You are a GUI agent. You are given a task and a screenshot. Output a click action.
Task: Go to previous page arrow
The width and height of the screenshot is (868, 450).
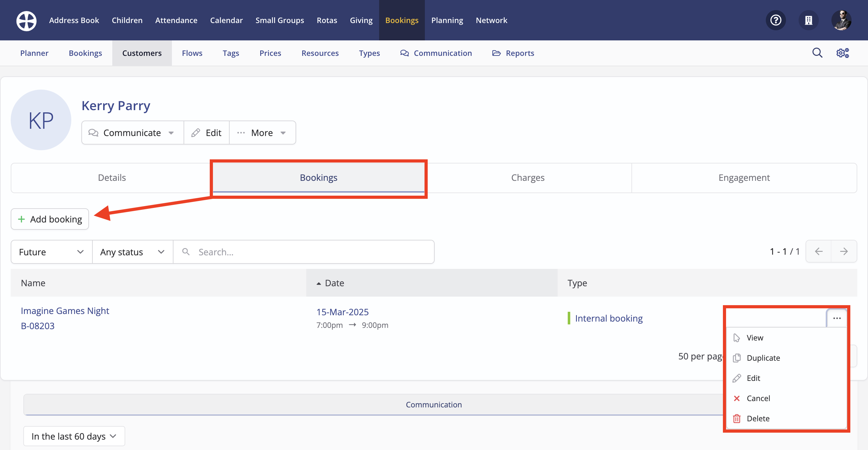[818, 252]
